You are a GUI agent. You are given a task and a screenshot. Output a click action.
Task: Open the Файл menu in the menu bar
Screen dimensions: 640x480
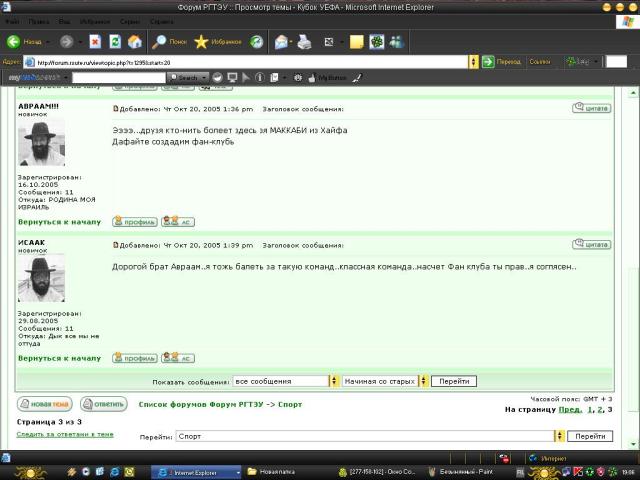(x=13, y=20)
